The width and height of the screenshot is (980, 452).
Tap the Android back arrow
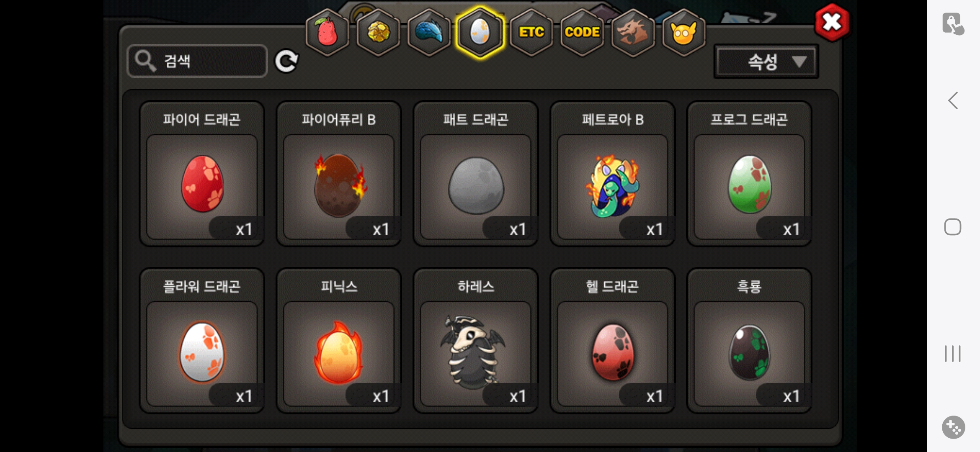tap(953, 100)
